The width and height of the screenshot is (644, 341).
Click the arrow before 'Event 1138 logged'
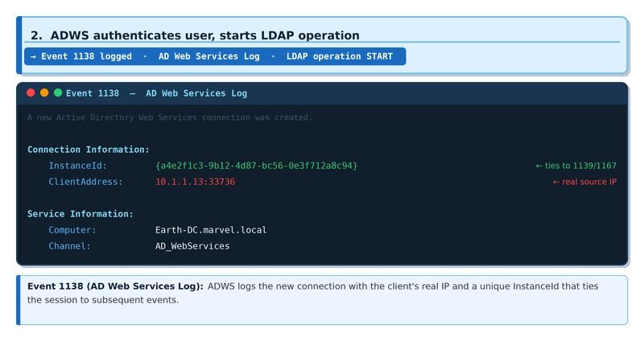tap(34, 56)
